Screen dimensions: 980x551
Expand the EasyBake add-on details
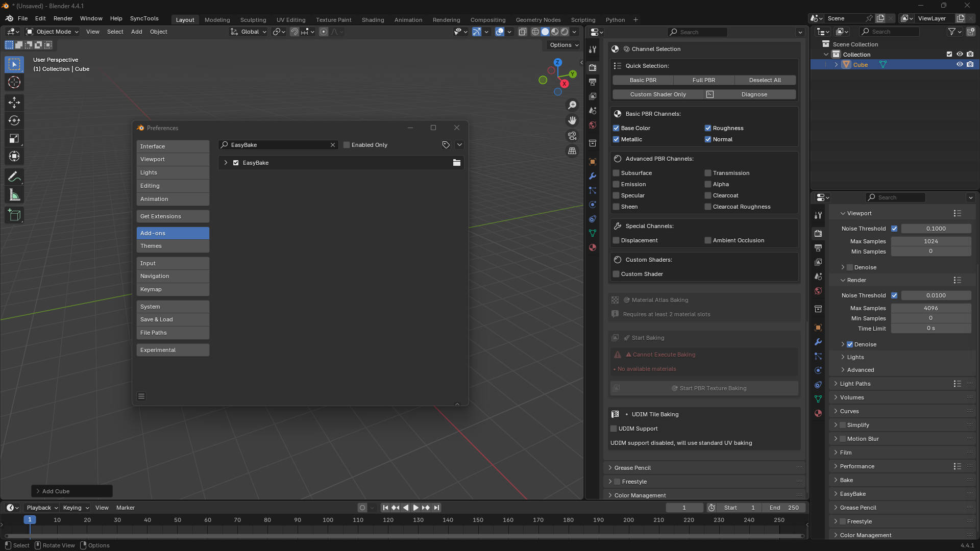click(x=226, y=163)
